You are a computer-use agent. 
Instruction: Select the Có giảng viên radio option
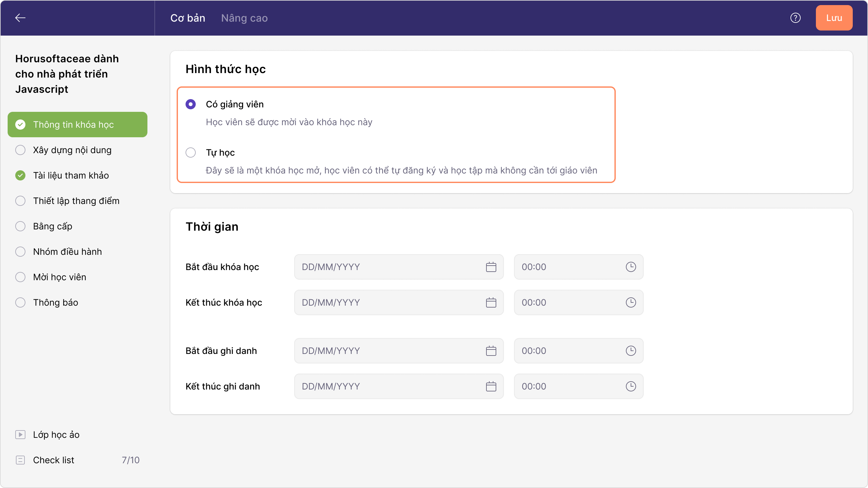pos(191,105)
